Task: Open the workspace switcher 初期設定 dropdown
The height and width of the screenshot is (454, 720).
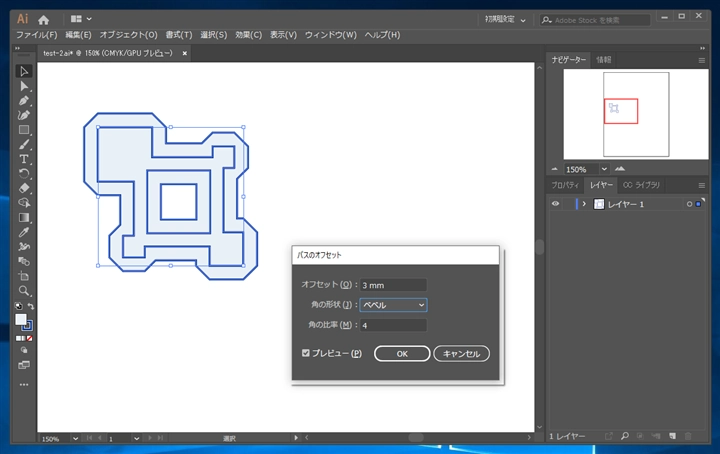Action: [505, 20]
